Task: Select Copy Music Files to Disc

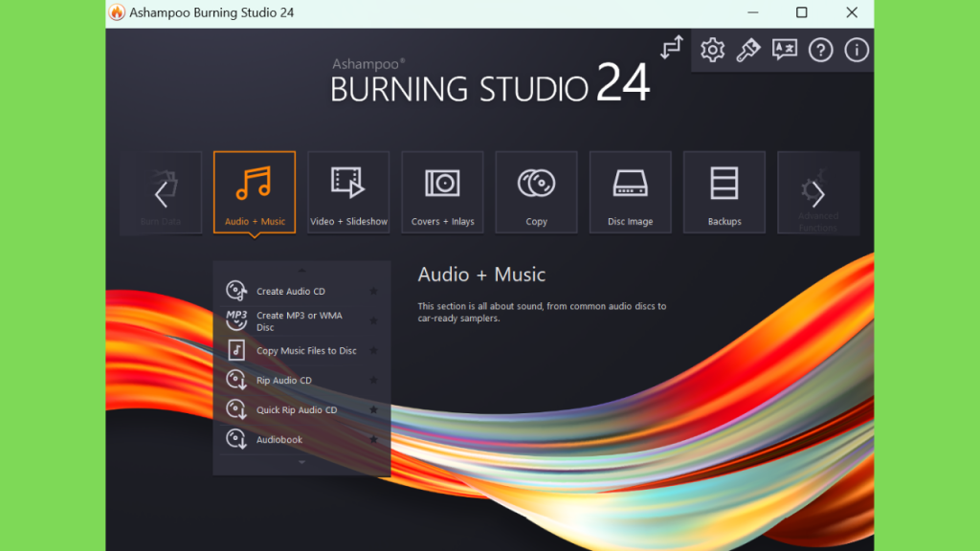Action: tap(301, 350)
